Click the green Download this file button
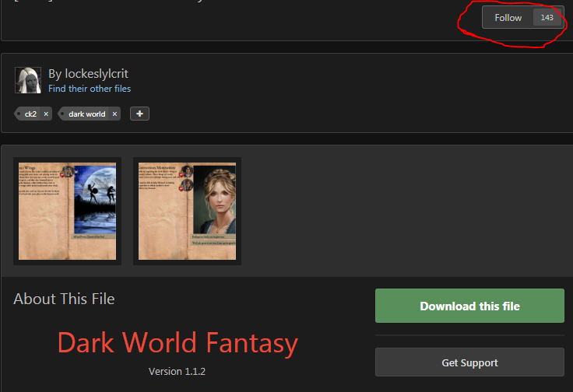The width and height of the screenshot is (573, 392). click(469, 306)
